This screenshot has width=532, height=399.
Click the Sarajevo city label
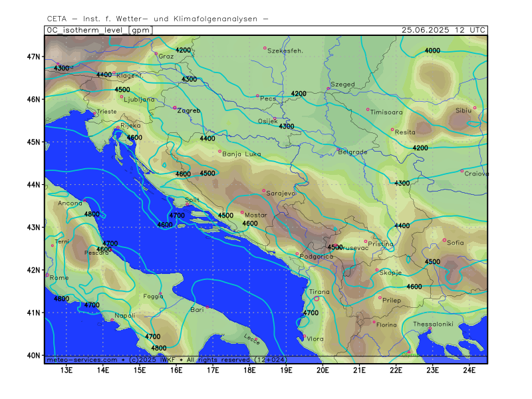click(x=281, y=194)
